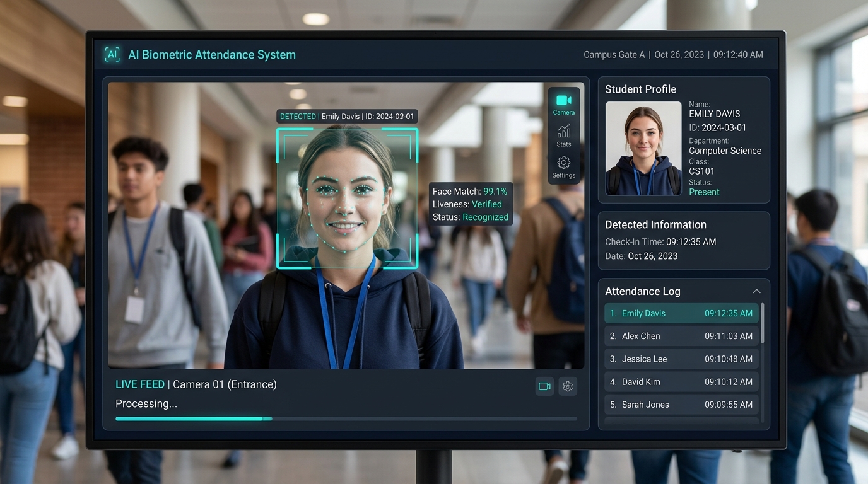Click the gear button below live feed
This screenshot has width=868, height=484.
(568, 386)
